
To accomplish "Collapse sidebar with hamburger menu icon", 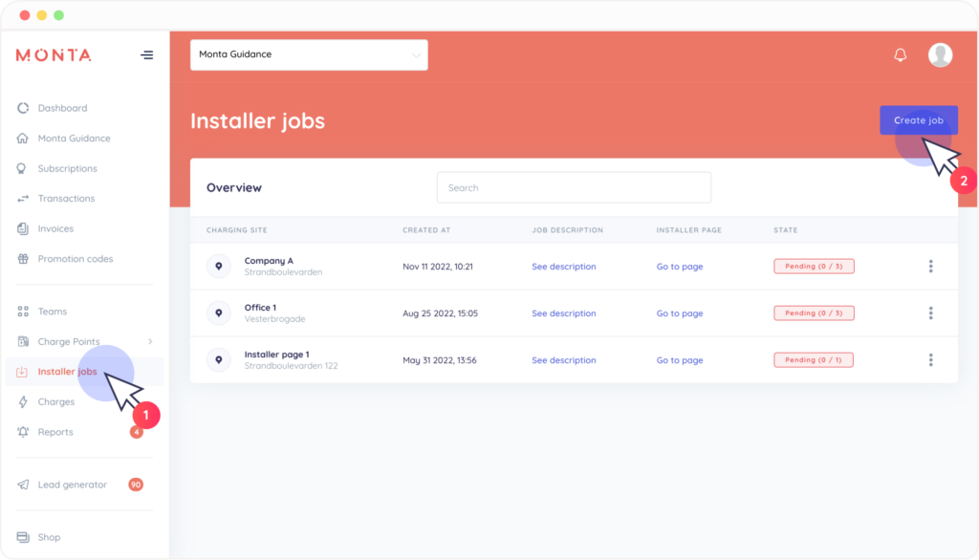I will click(146, 54).
